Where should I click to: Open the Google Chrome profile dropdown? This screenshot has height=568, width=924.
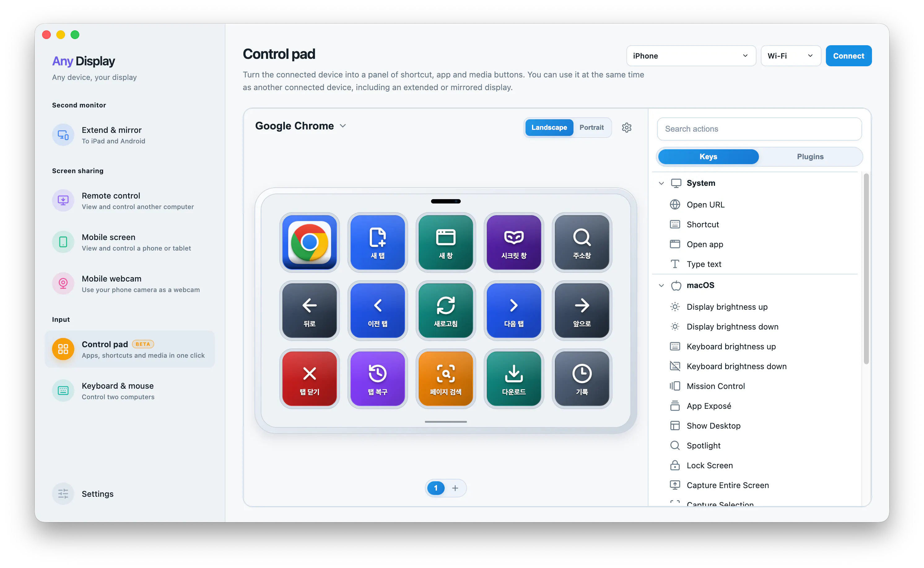(300, 126)
